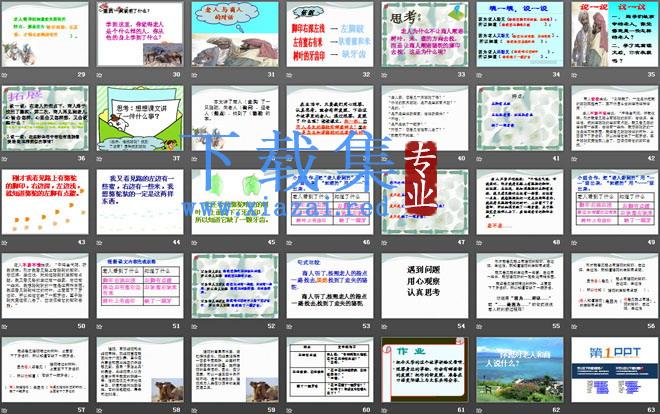Click slide number label "41"
The width and height of the screenshot is (660, 414).
click(x=556, y=159)
